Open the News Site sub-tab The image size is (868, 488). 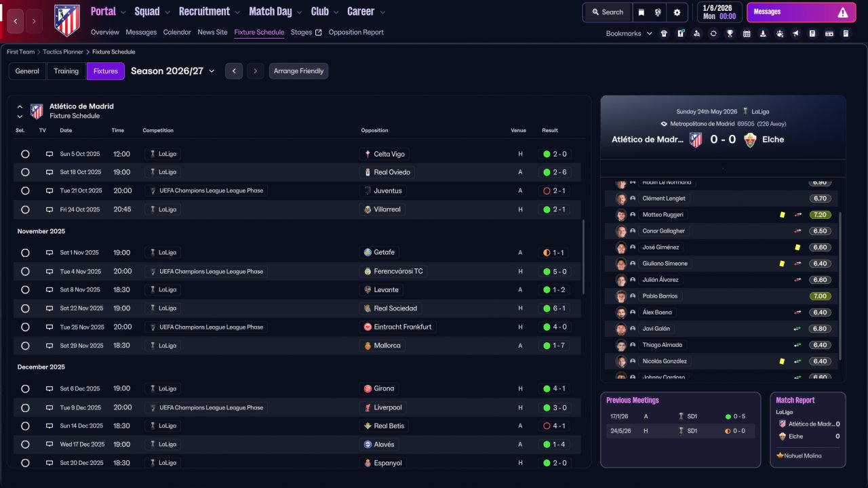point(212,33)
